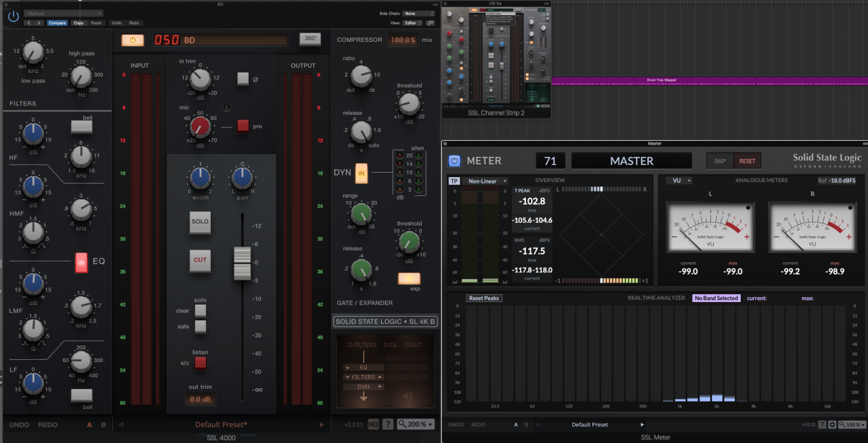Click the low pass filter knob
The width and height of the screenshot is (868, 443).
32,53
